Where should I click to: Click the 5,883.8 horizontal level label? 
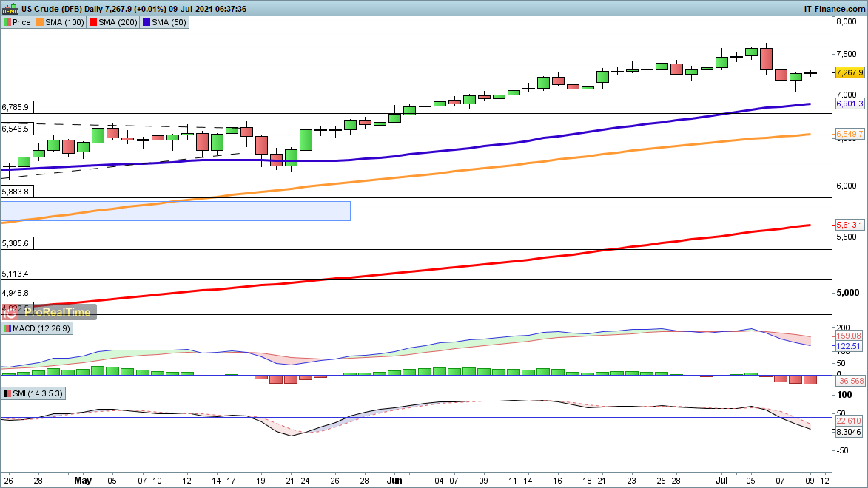(16, 192)
